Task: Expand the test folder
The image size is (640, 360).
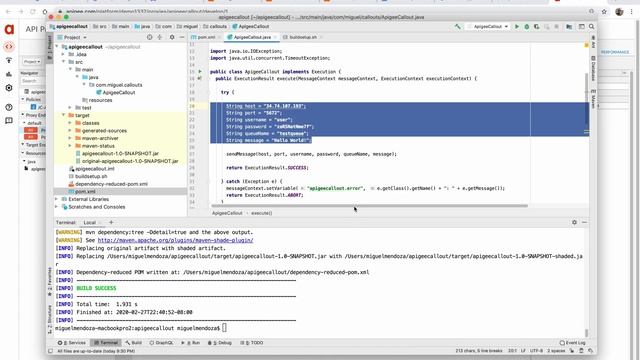Action: 71,108
